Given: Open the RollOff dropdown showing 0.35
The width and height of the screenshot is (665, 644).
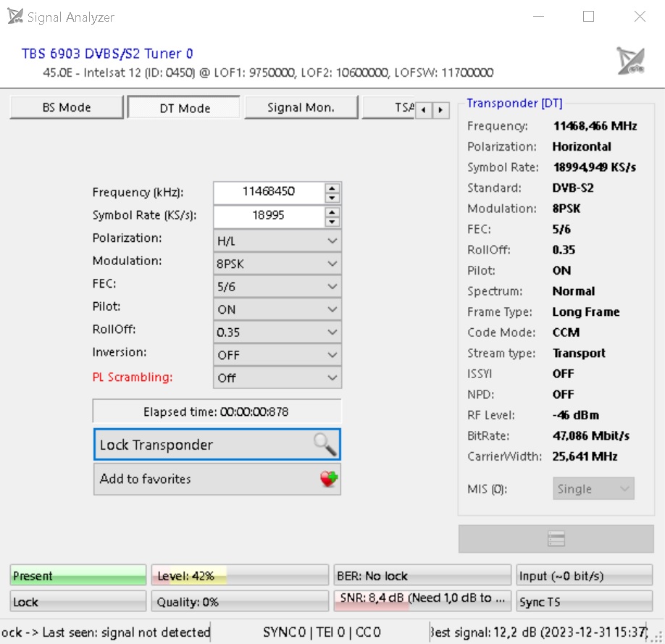Looking at the screenshot, I should coord(277,333).
